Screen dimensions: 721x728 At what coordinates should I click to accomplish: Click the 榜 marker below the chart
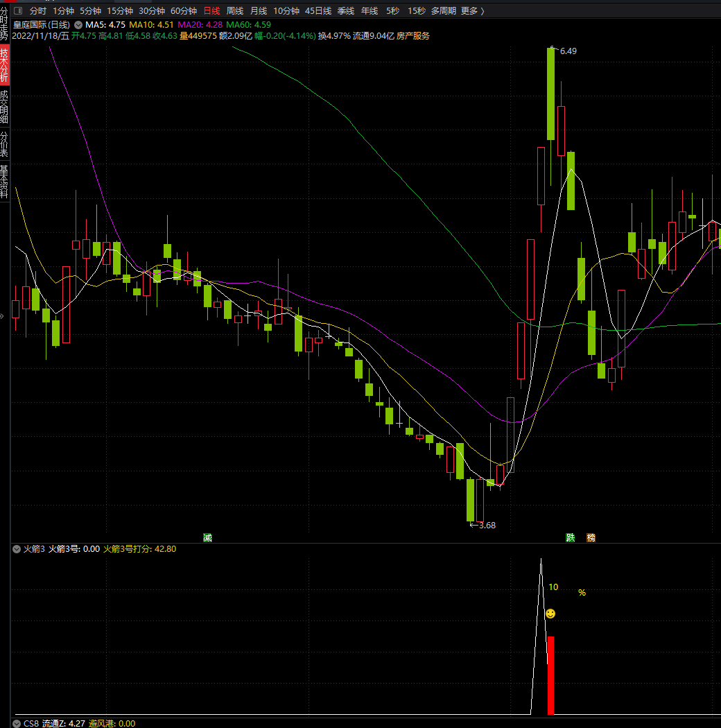[x=591, y=537]
